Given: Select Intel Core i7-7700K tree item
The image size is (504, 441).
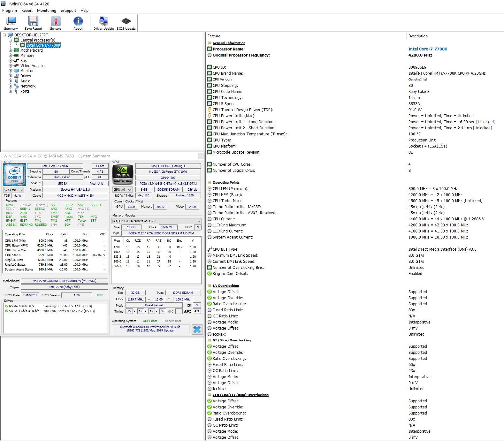Looking at the screenshot, I should (43, 45).
